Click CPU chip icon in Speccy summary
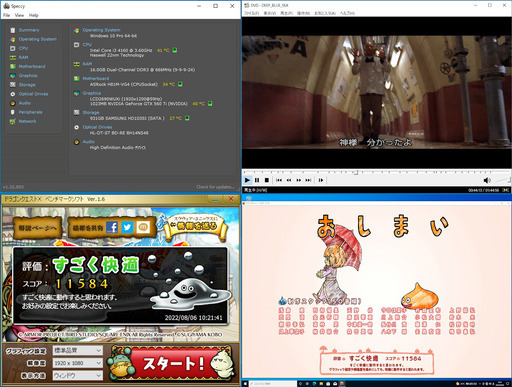The width and height of the screenshot is (512, 387). coord(76,45)
